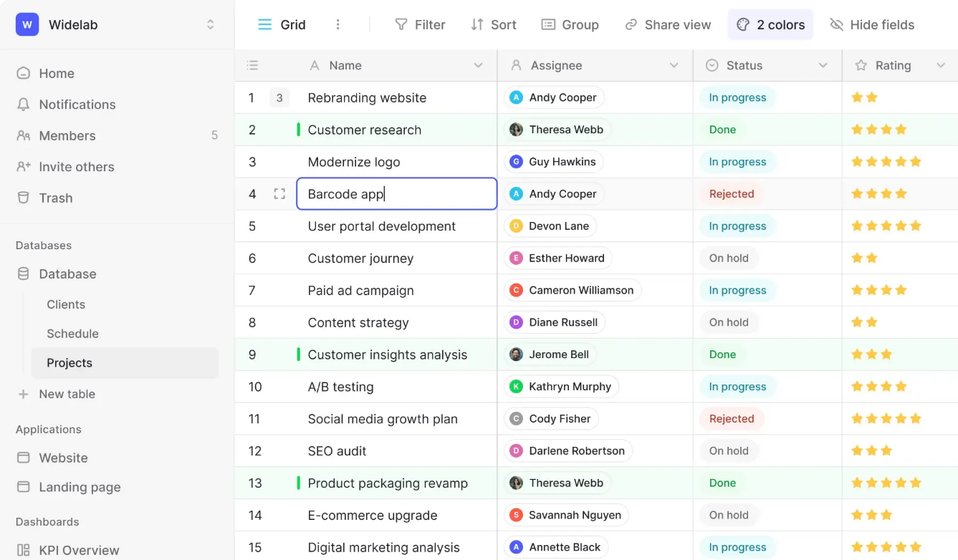Click the Website application window icon
This screenshot has width=958, height=560.
coord(24,458)
